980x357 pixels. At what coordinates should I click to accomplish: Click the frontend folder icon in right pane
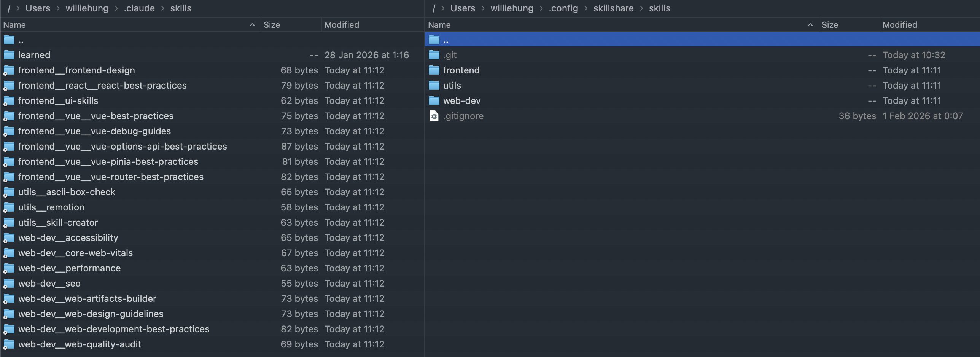(x=434, y=70)
